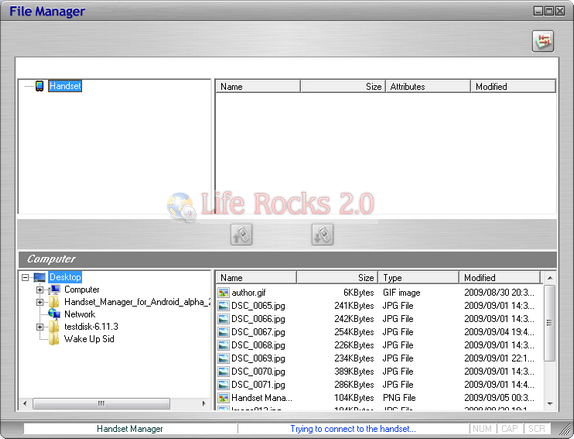Select the Network tree item label
The image size is (574, 439).
pyautogui.click(x=79, y=314)
